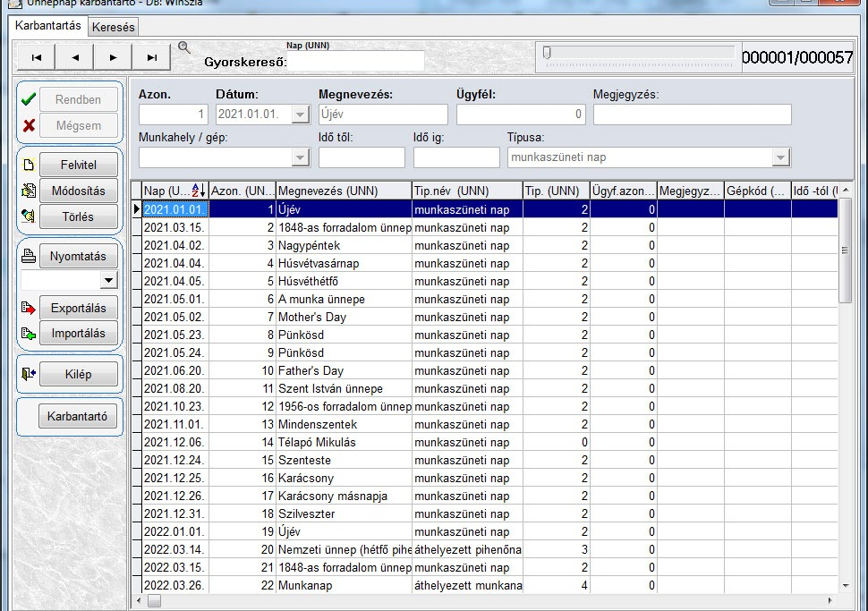Expand the Munkahely / gép combo box
868x611 pixels.
pos(300,157)
